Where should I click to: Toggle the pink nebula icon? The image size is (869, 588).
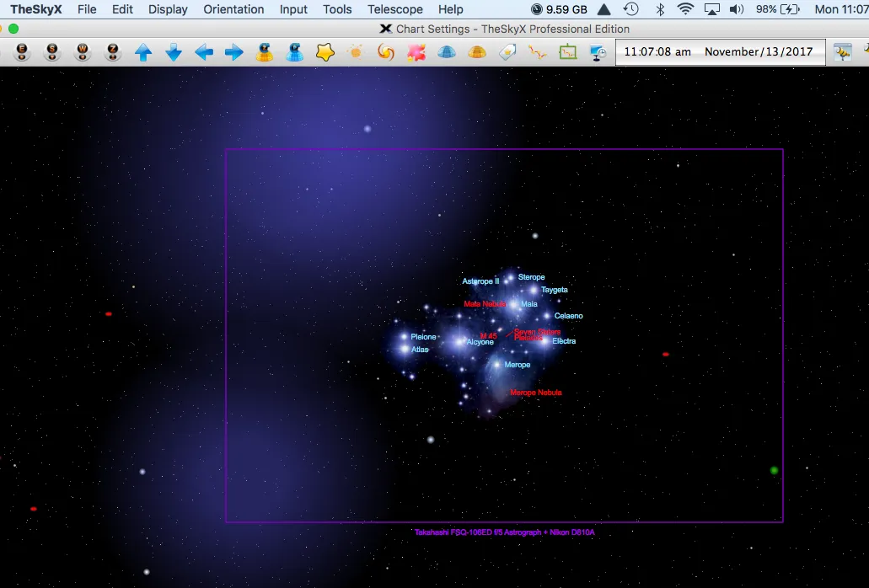(416, 52)
